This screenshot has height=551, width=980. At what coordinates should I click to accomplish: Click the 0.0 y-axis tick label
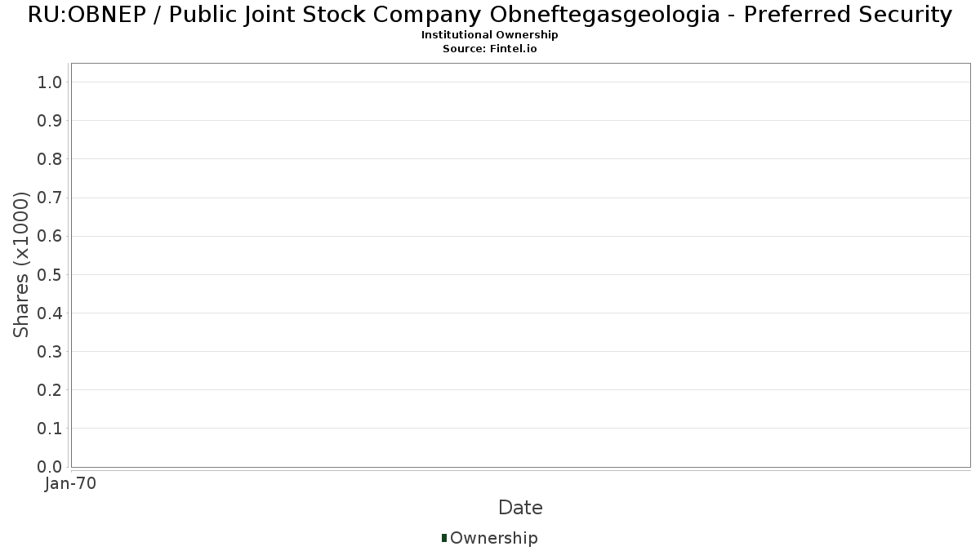tap(50, 467)
